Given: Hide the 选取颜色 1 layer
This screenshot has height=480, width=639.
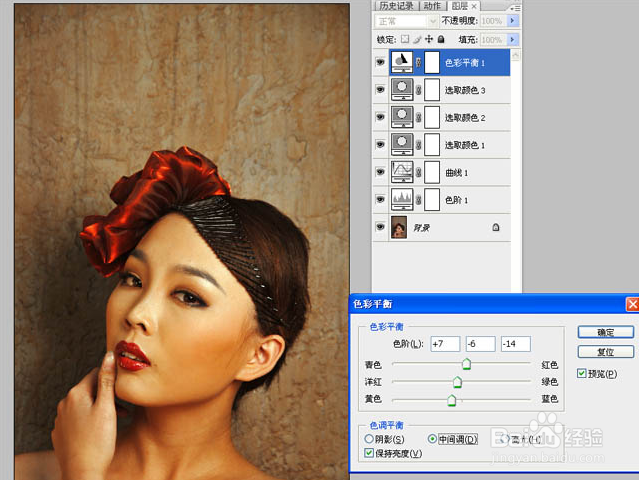Looking at the screenshot, I should pos(380,144).
